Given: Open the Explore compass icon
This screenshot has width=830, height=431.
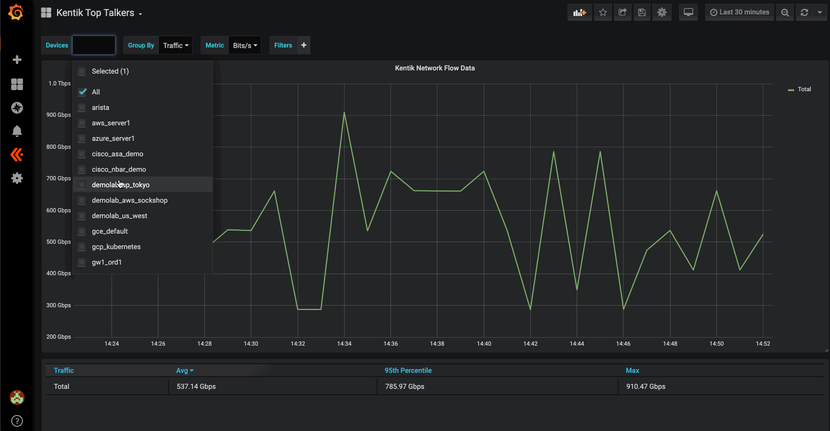Looking at the screenshot, I should [x=17, y=108].
